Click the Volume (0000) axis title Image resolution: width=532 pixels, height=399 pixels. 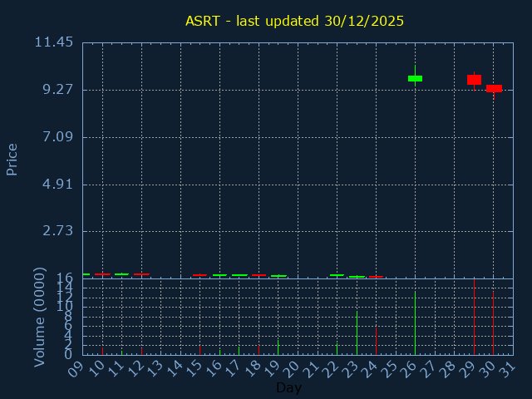(39, 317)
